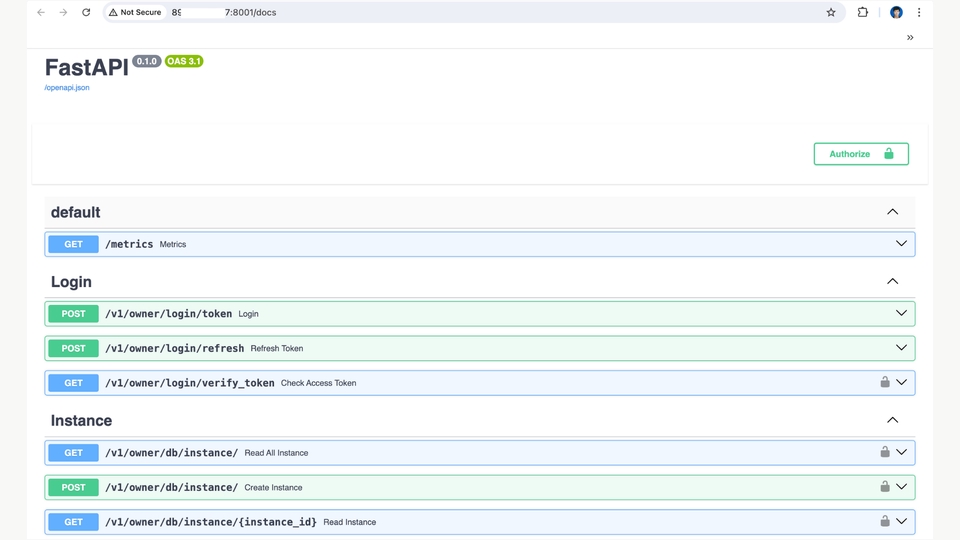Click the Login section heading
Viewport: 960px width, 540px height.
(71, 282)
